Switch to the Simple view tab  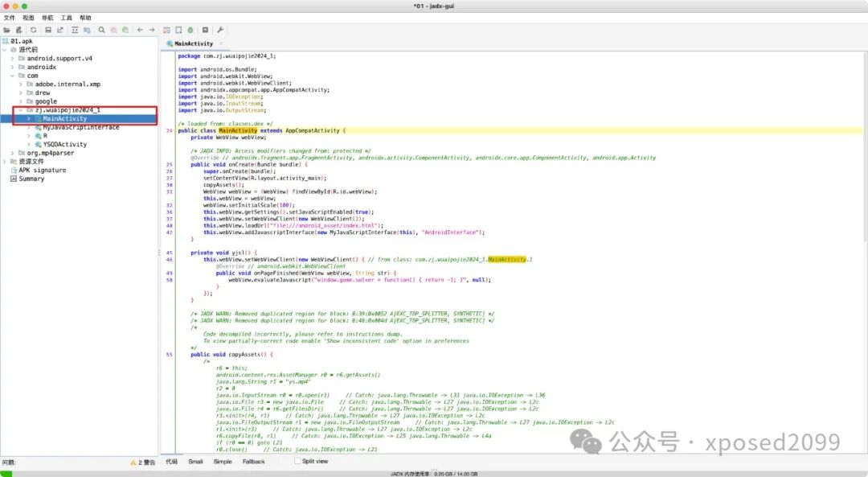(223, 462)
